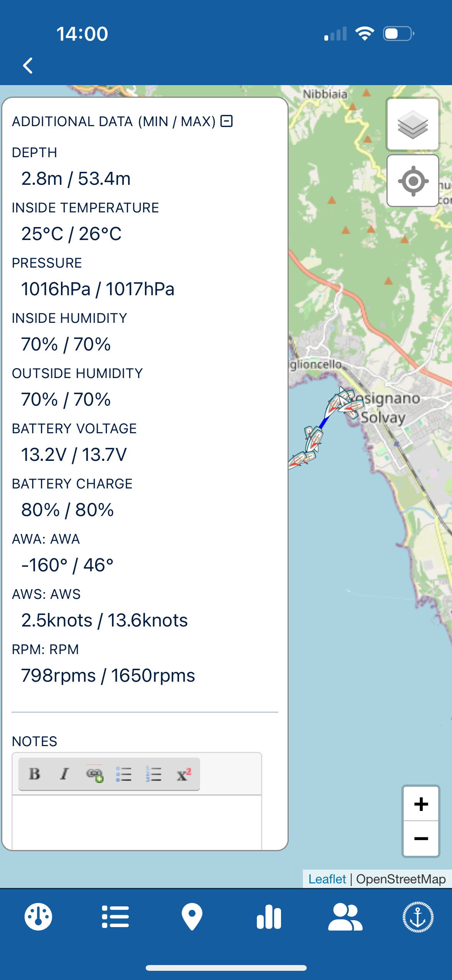Open the statistics bar chart tab
The image size is (452, 980).
pos(269,917)
